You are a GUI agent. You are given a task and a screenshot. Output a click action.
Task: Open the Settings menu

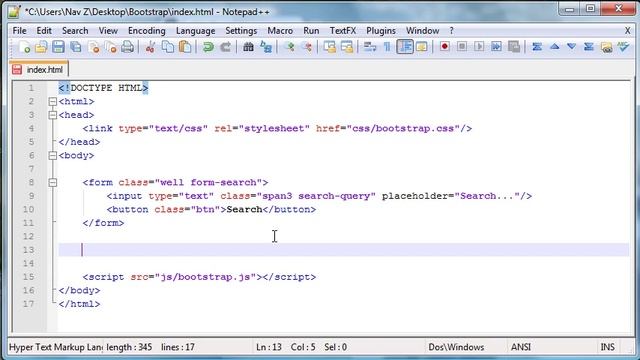click(241, 31)
